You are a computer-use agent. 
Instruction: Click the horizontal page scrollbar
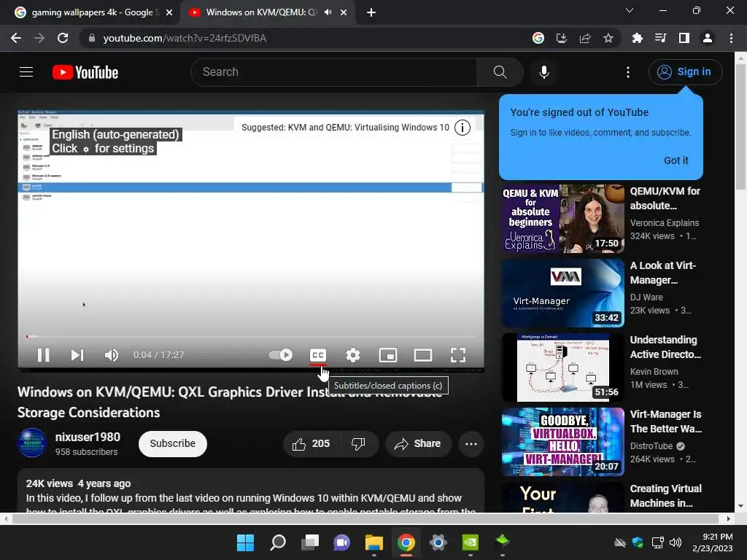point(365,518)
